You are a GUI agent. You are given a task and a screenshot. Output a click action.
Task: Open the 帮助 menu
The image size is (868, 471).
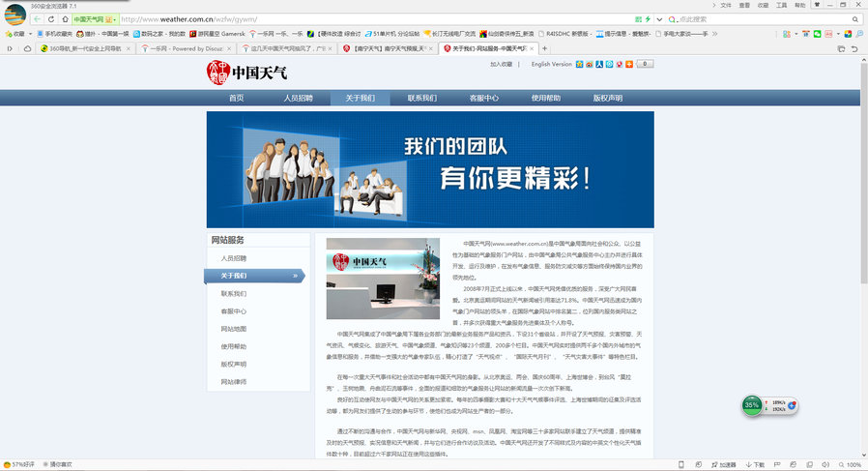coord(800,5)
